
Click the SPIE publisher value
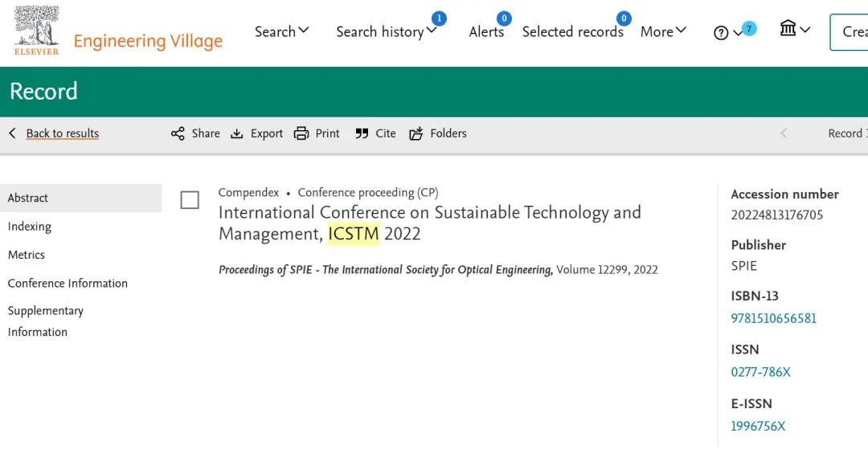(743, 265)
